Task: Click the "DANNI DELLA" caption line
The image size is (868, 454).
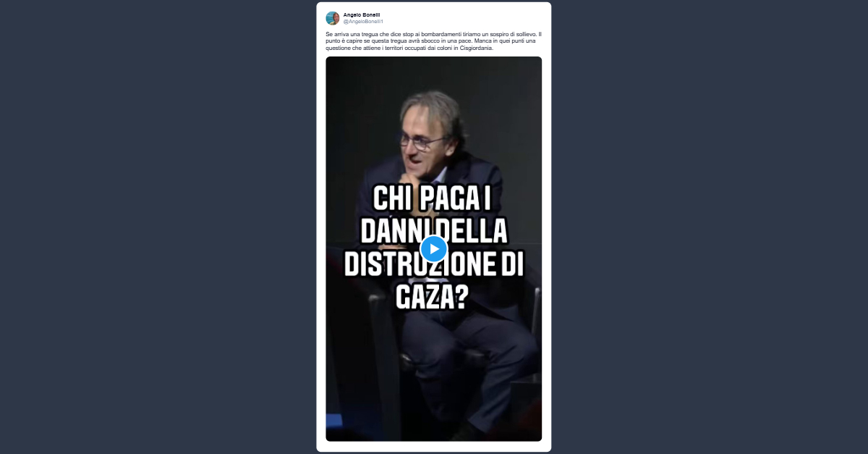Action: (434, 232)
